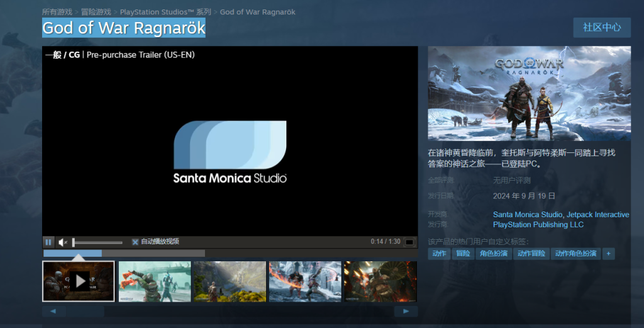Pause the trailer video
Image resolution: width=644 pixels, height=328 pixels.
pyautogui.click(x=48, y=242)
